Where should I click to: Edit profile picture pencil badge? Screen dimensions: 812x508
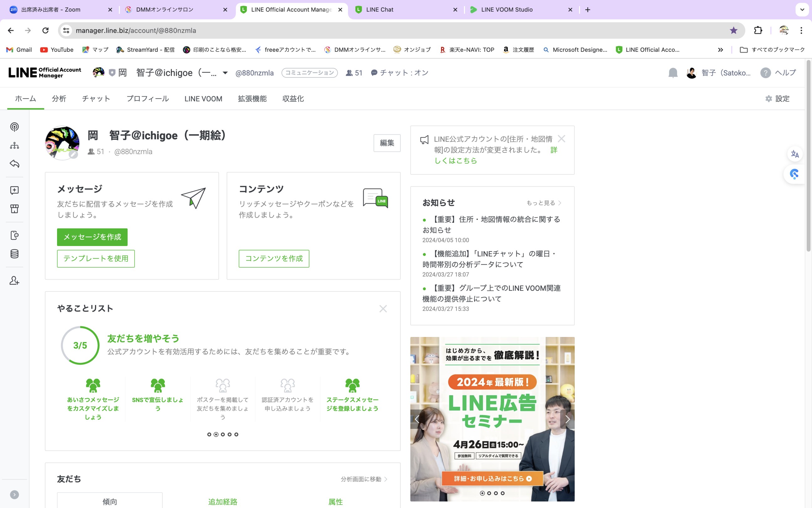pyautogui.click(x=73, y=154)
